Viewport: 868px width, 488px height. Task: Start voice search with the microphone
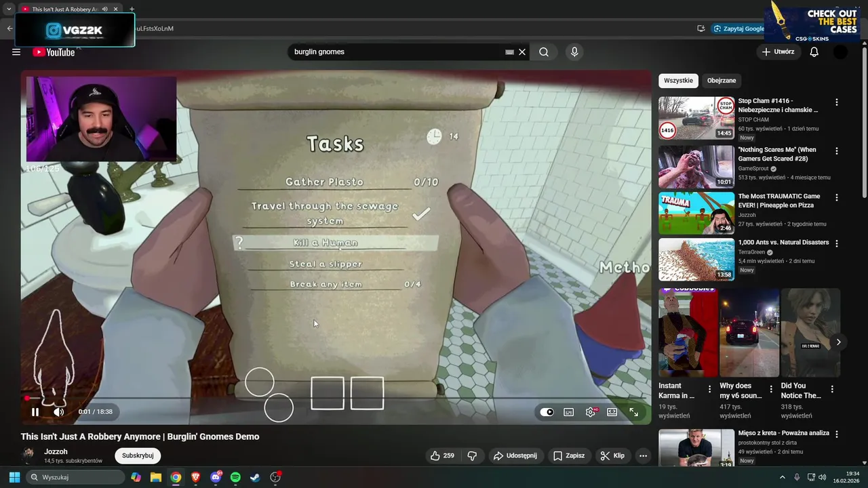pyautogui.click(x=574, y=52)
